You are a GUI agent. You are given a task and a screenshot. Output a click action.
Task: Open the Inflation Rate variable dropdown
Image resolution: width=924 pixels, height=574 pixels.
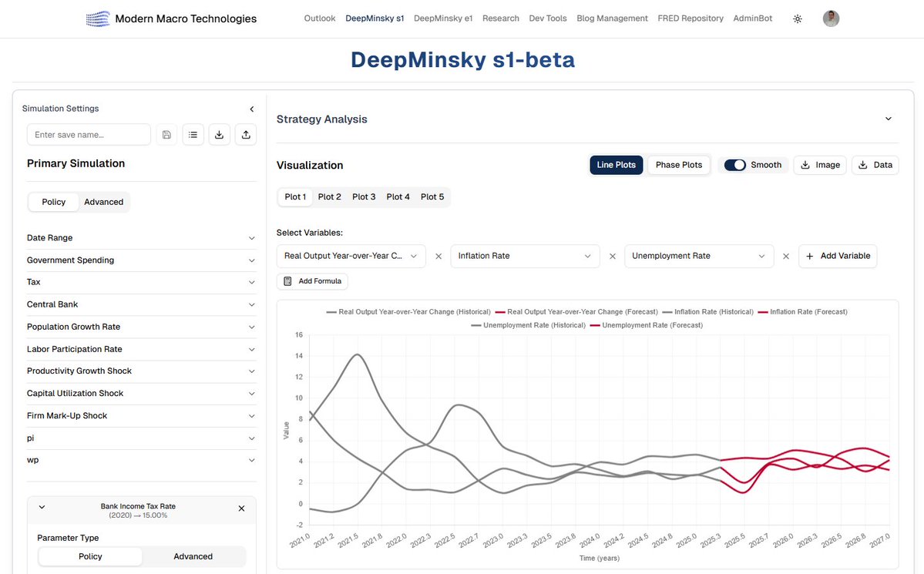point(525,257)
